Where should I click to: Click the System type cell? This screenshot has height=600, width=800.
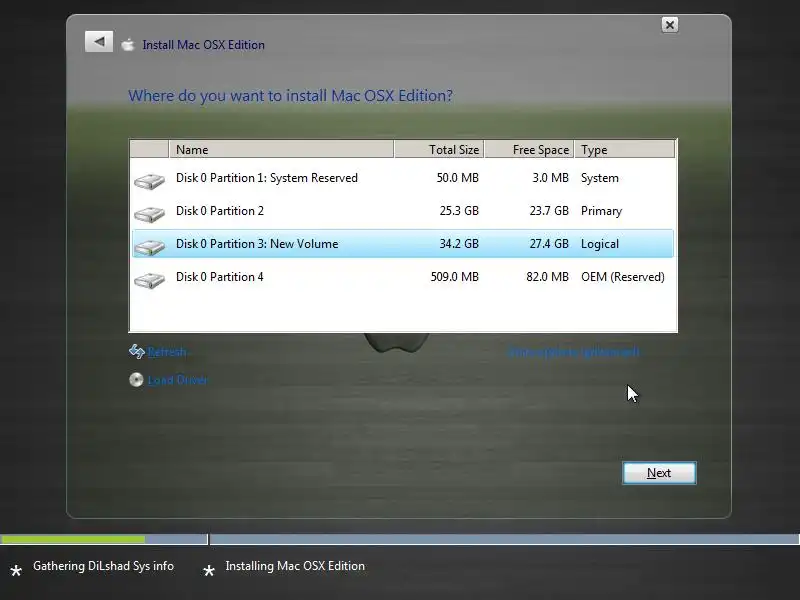(599, 178)
